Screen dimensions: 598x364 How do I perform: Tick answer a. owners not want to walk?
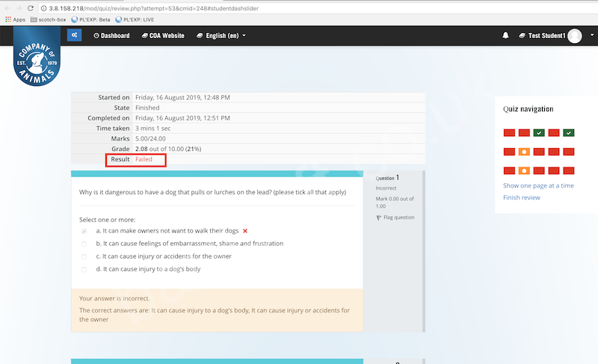coord(84,231)
